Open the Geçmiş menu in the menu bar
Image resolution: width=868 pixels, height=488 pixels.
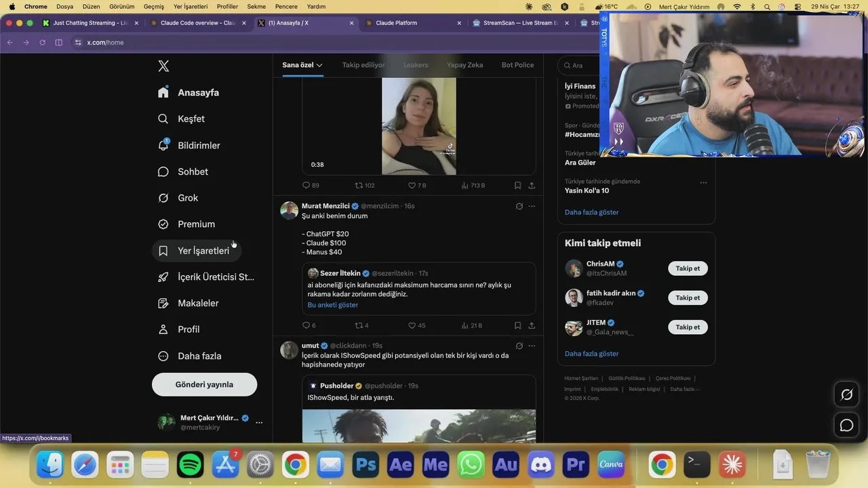(154, 6)
